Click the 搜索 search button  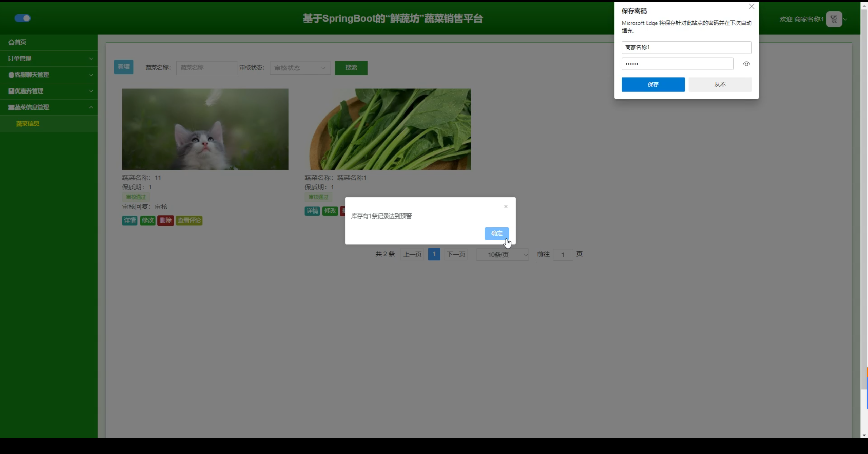coord(351,68)
